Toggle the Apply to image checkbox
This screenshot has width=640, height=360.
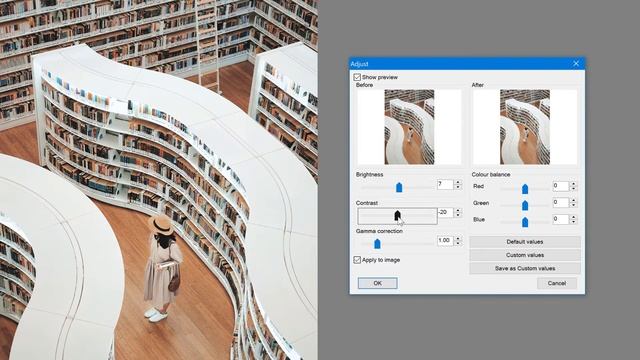[x=357, y=260]
